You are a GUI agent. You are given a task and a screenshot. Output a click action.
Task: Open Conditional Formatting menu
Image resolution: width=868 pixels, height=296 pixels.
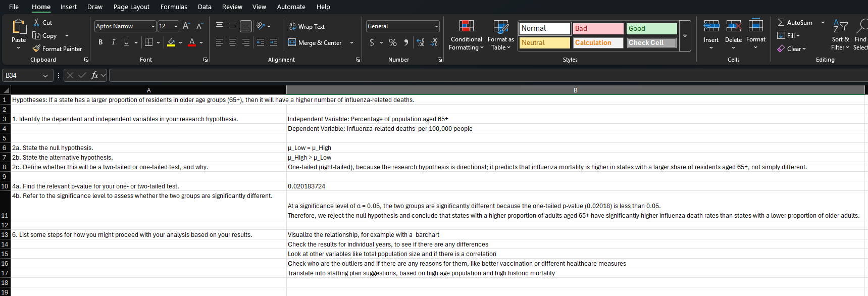466,35
